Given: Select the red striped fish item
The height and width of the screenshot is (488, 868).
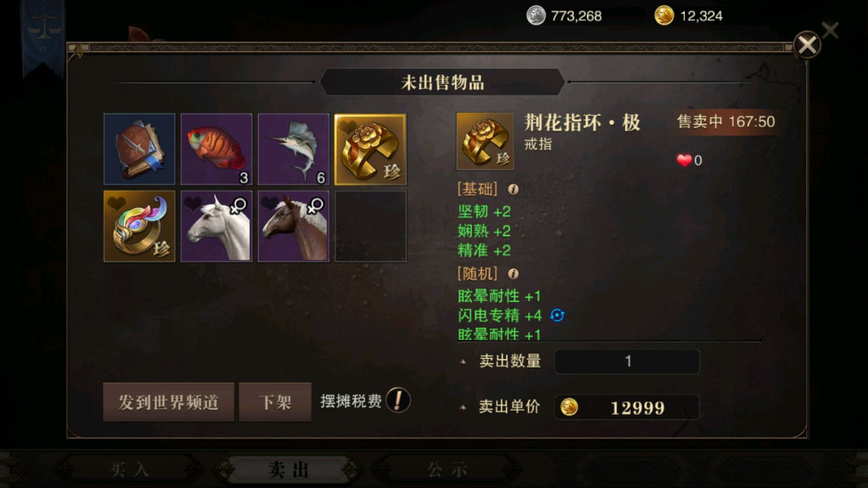Looking at the screenshot, I should point(216,149).
